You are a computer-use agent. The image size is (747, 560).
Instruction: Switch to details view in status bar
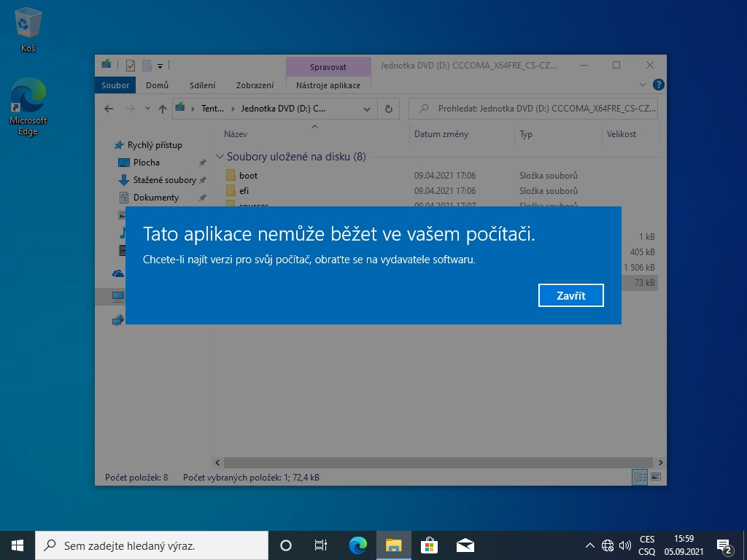pos(640,477)
